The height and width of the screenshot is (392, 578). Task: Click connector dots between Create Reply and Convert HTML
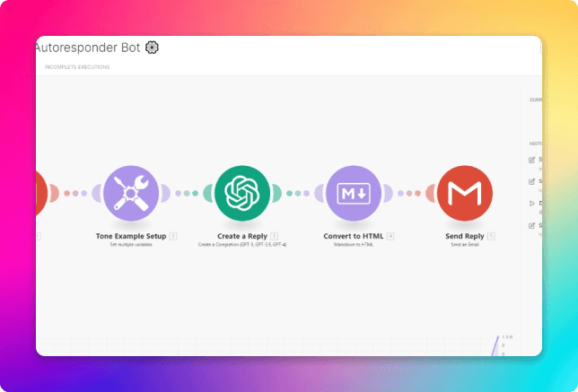point(298,193)
